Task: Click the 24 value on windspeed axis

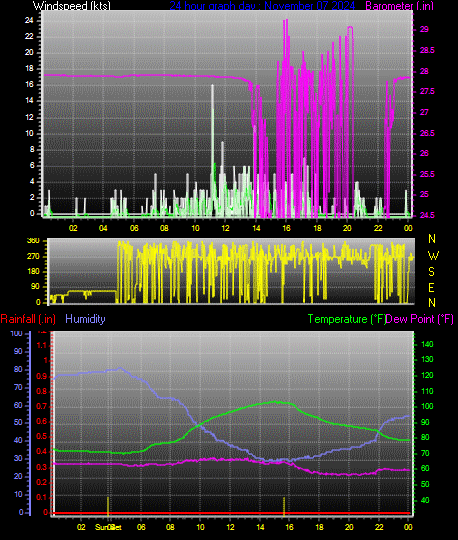Action: 29,20
